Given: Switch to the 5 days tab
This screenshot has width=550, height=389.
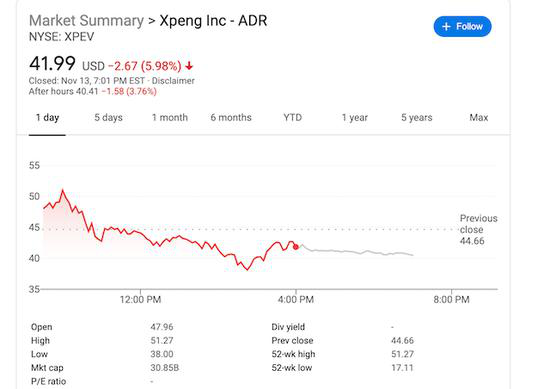Looking at the screenshot, I should click(x=108, y=118).
